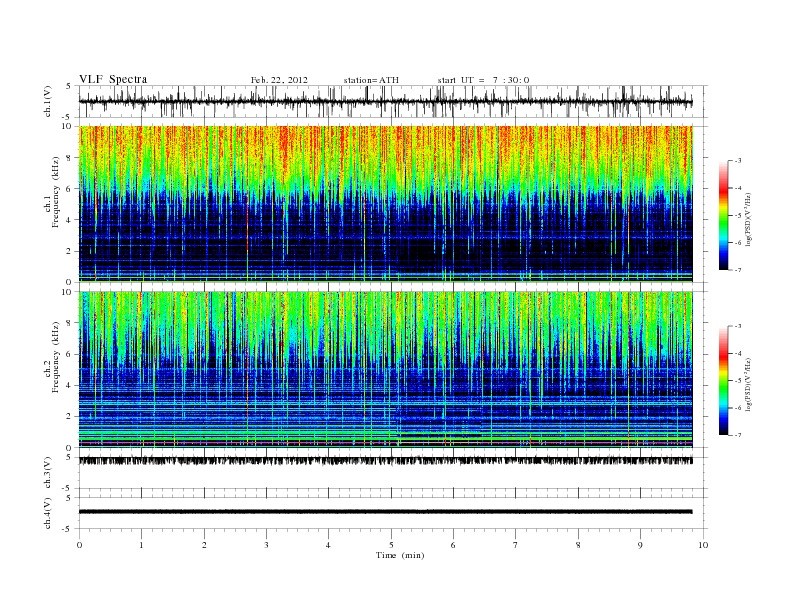Click the '-7' label on ch.2 color scale
The width and height of the screenshot is (792, 612).
tap(738, 435)
